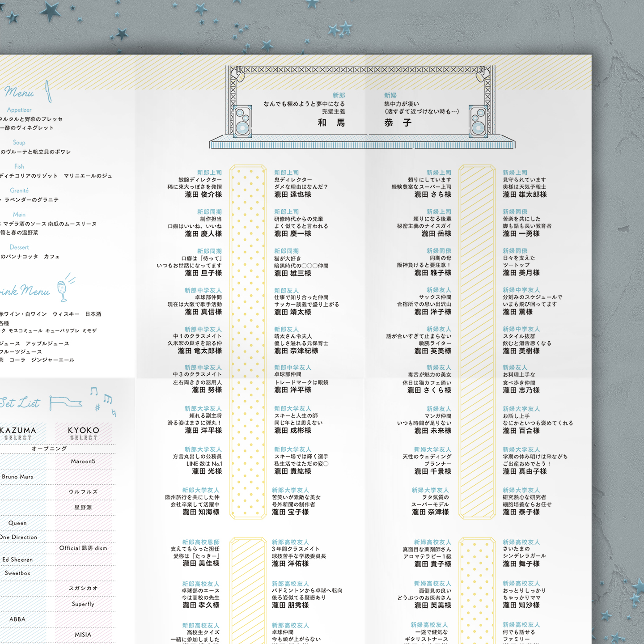The image size is (644, 644).
Task: Click guest name 瀧田 宝子様
Action: tap(291, 512)
